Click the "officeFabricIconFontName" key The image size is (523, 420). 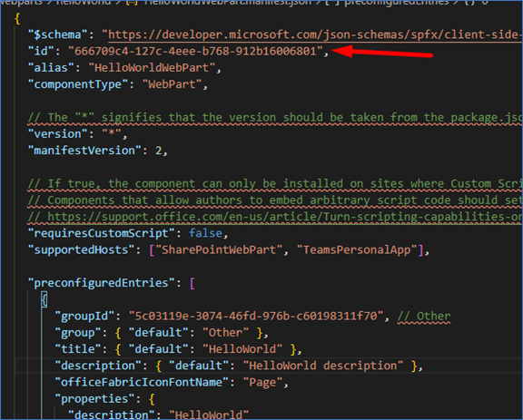(x=142, y=383)
